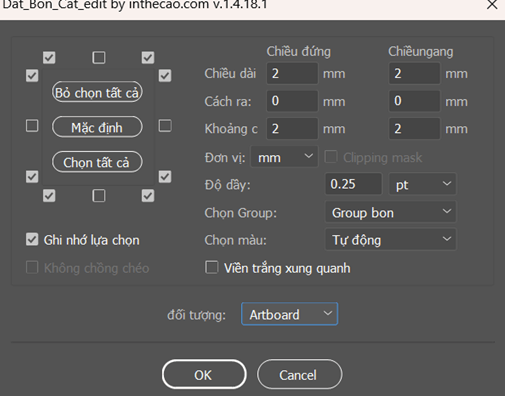Expand the Chọn Group dropdown
505x396 pixels.
tap(390, 212)
